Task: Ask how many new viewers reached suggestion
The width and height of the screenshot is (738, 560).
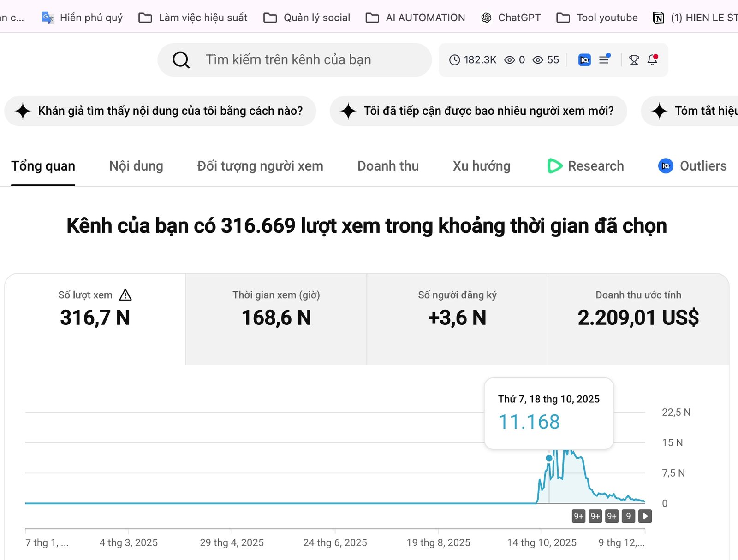Action: pos(478,111)
